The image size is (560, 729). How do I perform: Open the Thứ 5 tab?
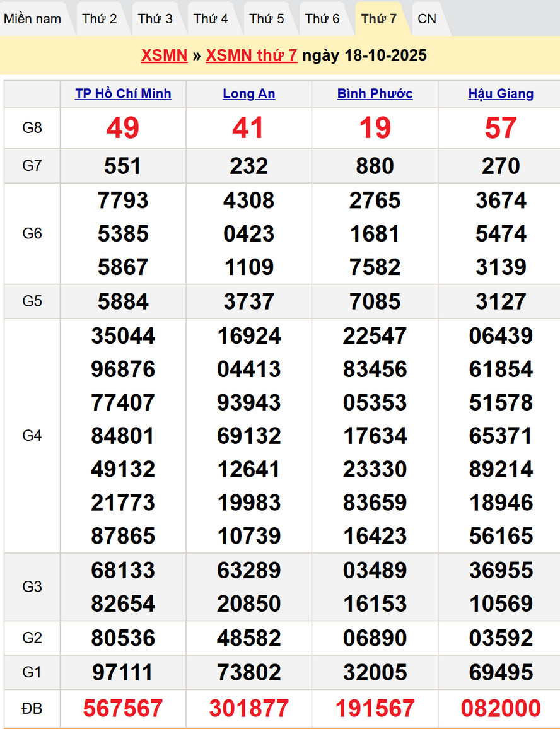[267, 19]
